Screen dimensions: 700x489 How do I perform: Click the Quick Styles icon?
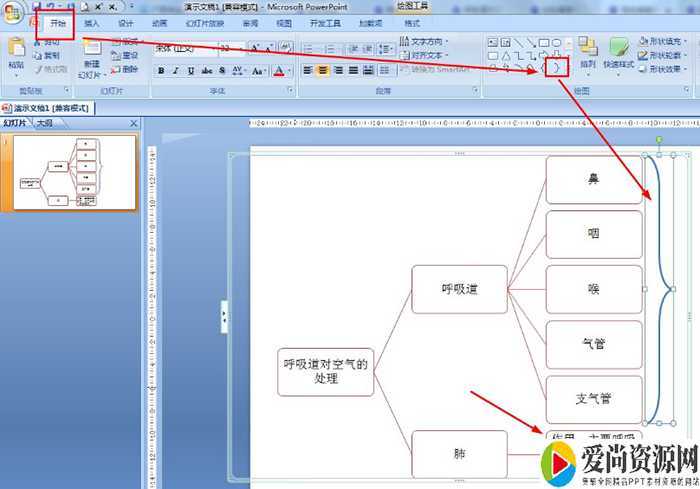coord(620,54)
